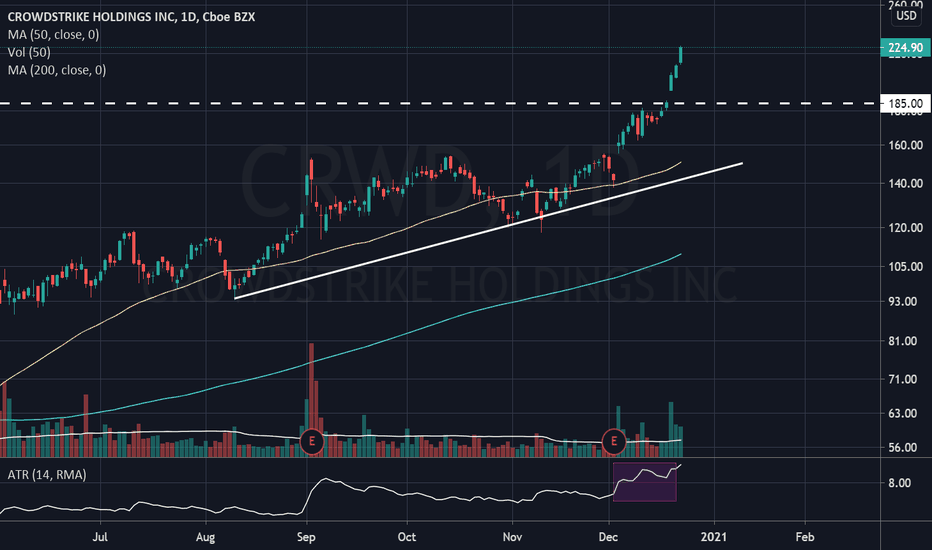Image resolution: width=932 pixels, height=550 pixels.
Task: Click the 160.00 price axis label
Action: 906,145
